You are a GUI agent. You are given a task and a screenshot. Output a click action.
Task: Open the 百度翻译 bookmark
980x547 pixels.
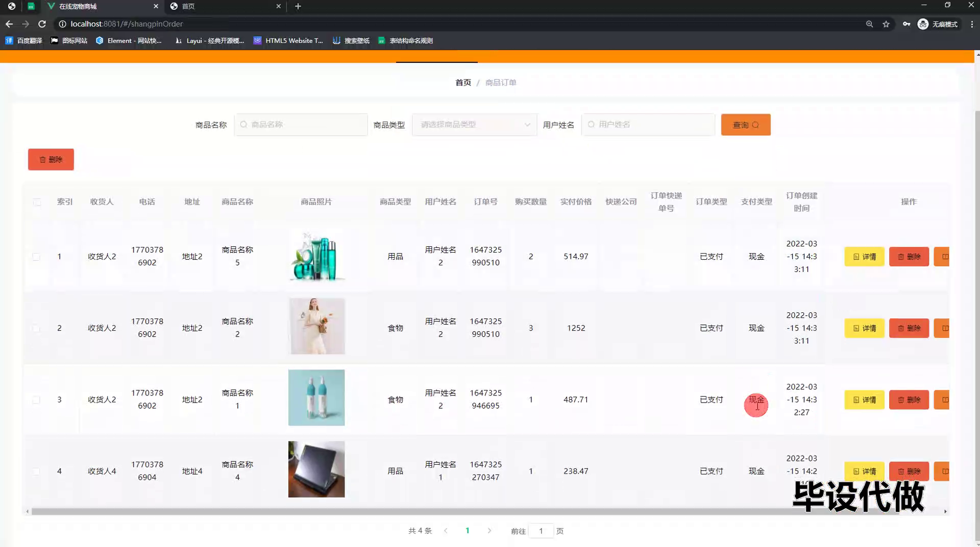pos(23,40)
